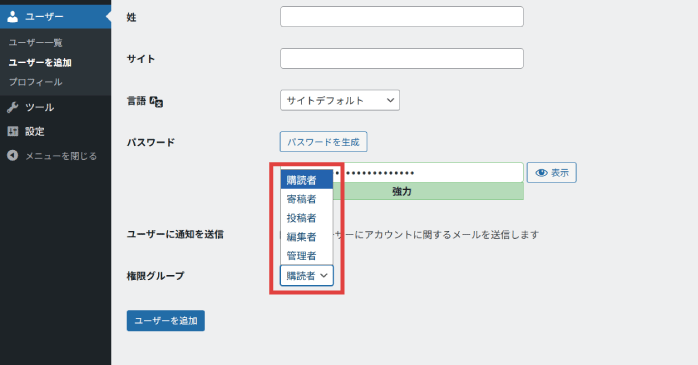Toggle password visibility with 表示 button

[x=552, y=173]
